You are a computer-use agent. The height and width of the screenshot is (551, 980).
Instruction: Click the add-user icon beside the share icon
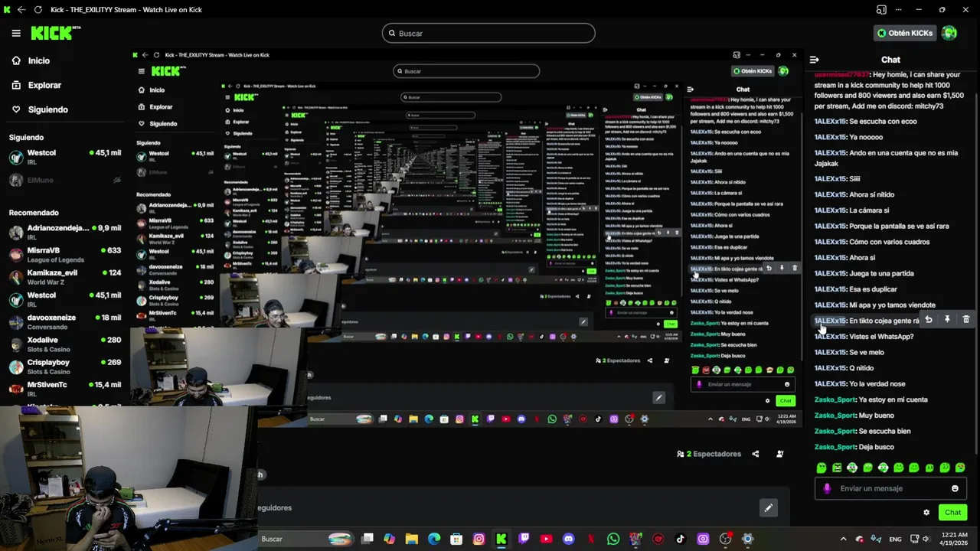(780, 454)
